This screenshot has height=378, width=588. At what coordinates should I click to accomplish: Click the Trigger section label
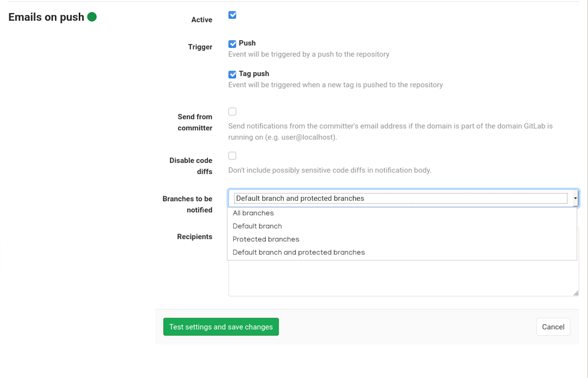click(x=200, y=47)
